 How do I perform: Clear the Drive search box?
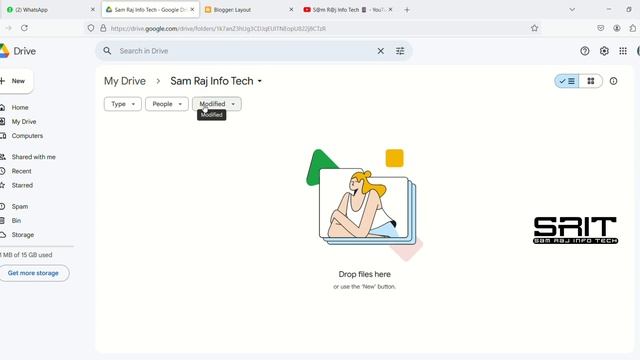click(x=380, y=51)
